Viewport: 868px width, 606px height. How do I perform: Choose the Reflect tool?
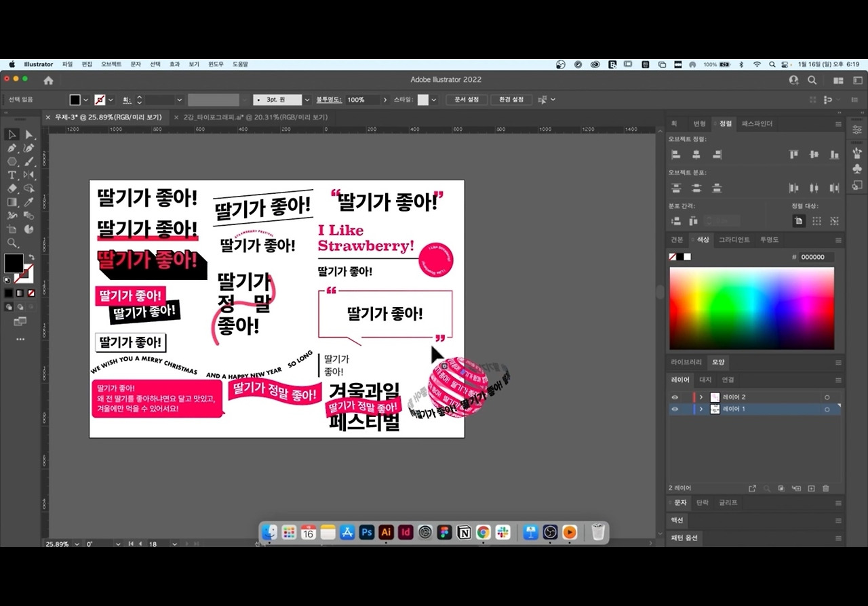(x=29, y=175)
